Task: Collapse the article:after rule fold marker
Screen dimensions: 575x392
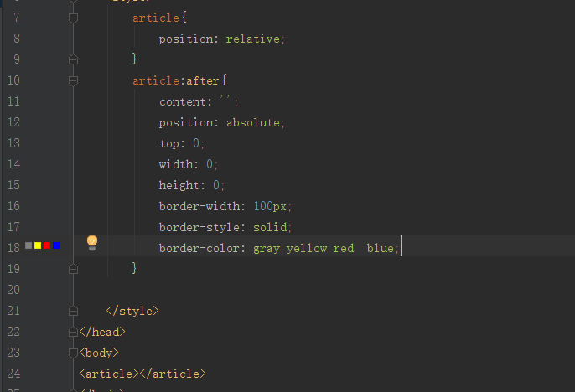Action: (73, 80)
